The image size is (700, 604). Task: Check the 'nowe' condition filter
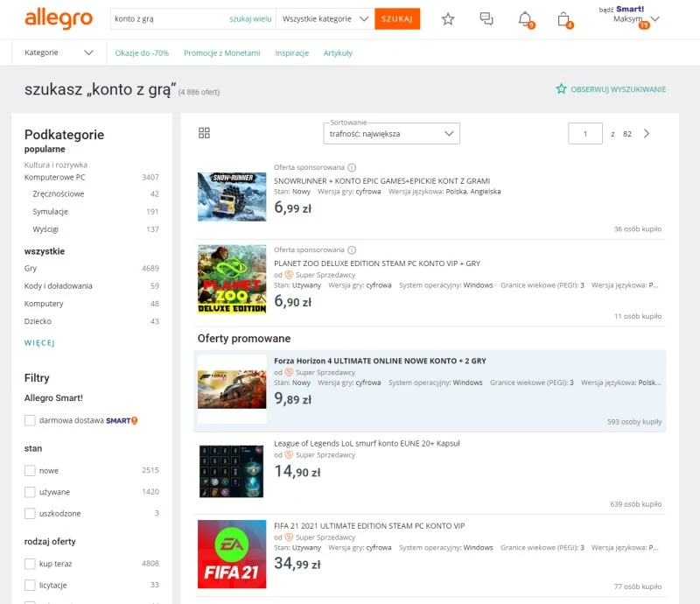tap(30, 470)
